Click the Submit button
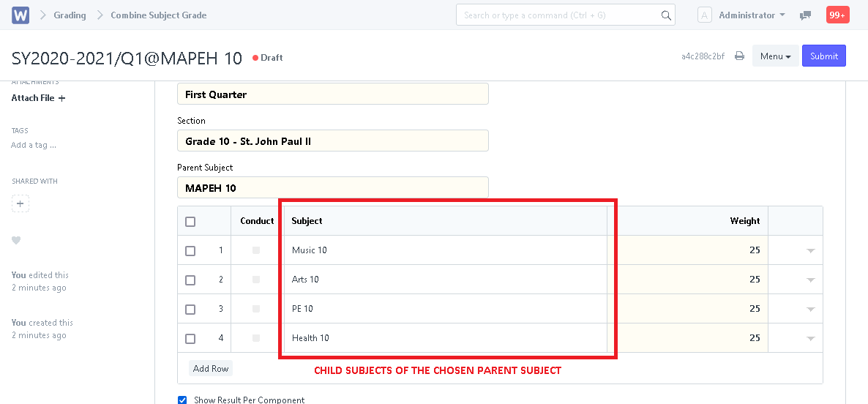 pyautogui.click(x=823, y=56)
